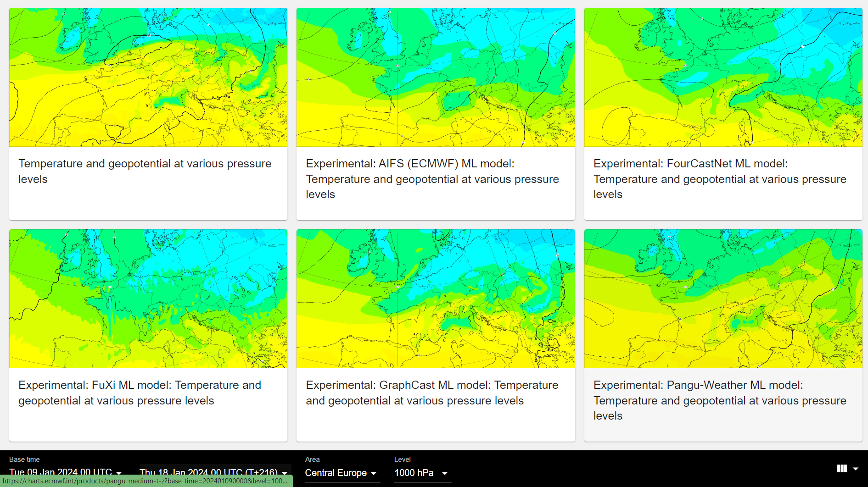Open the AIFS (ECMWF) map thumbnail

click(x=436, y=77)
